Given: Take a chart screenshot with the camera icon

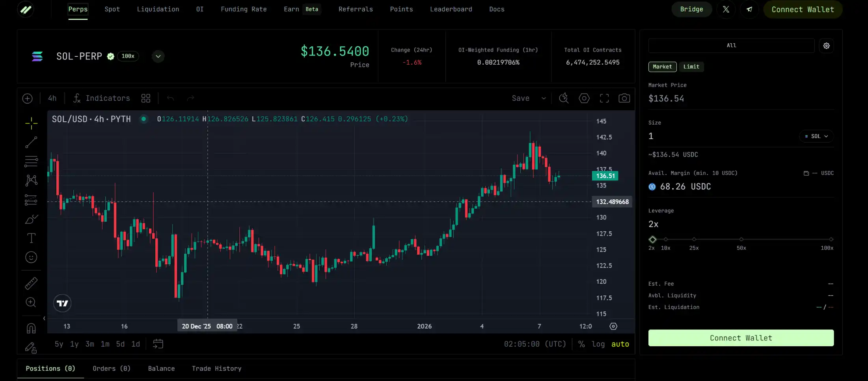Looking at the screenshot, I should coord(624,98).
